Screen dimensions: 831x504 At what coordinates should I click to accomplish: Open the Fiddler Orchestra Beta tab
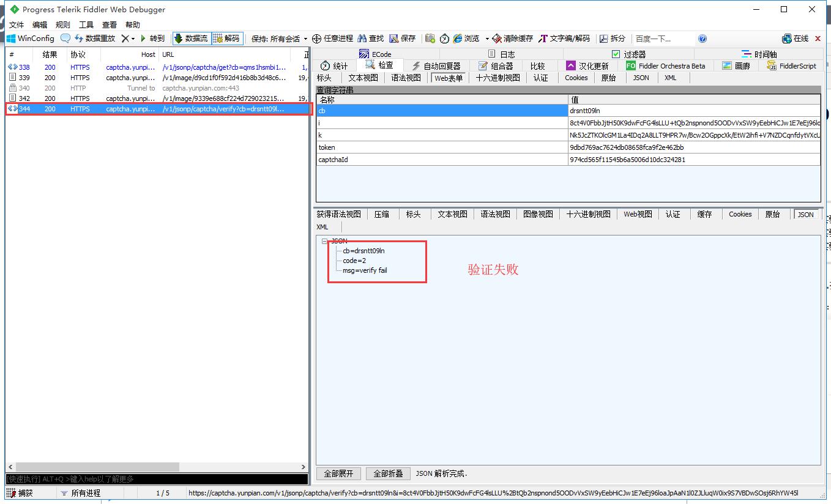(x=665, y=65)
